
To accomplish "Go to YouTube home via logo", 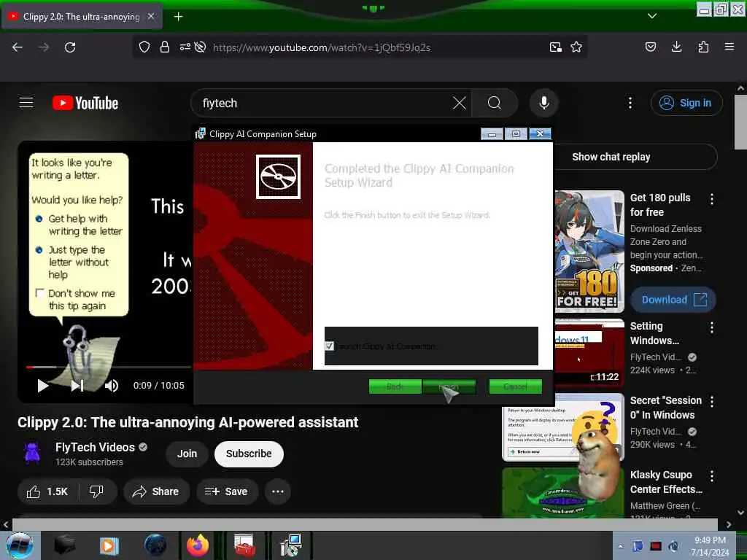I will click(x=85, y=103).
